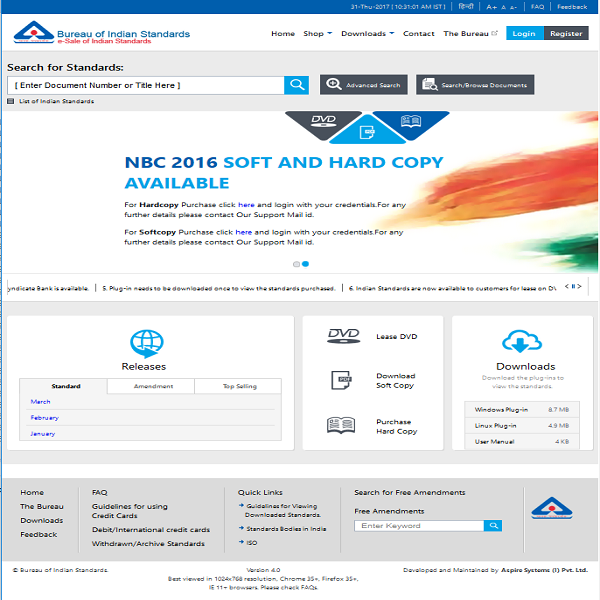Viewport: 600px width, 600px height.
Task: Select the Top Selling tab
Action: (238, 386)
